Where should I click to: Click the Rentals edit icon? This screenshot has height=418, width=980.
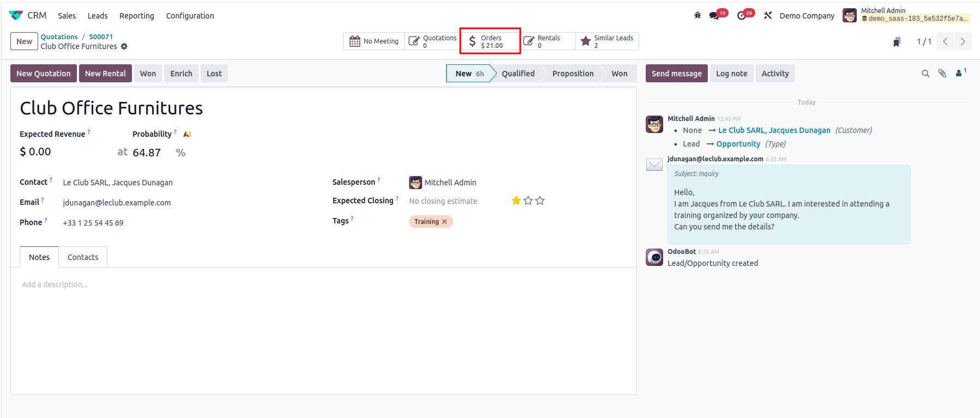[528, 41]
